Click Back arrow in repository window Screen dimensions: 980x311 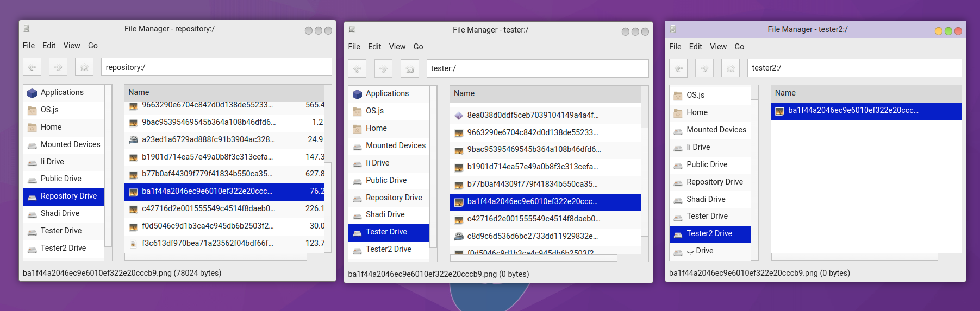(32, 67)
